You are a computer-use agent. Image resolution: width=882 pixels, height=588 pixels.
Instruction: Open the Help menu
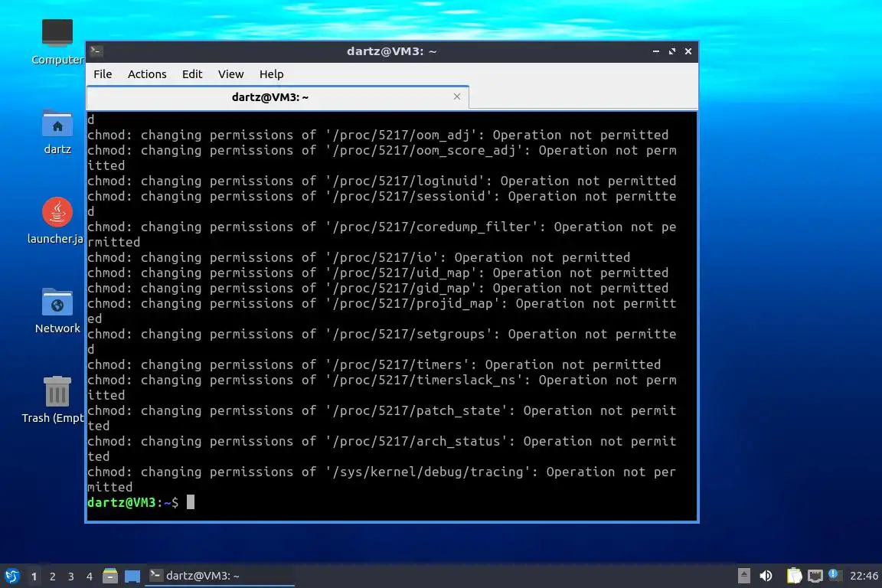click(271, 74)
